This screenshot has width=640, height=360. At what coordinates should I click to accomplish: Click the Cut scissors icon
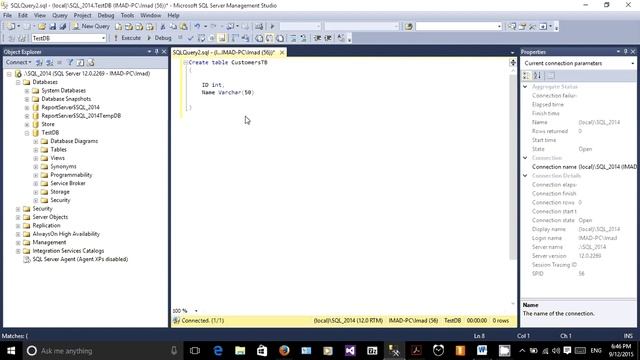[163, 26]
